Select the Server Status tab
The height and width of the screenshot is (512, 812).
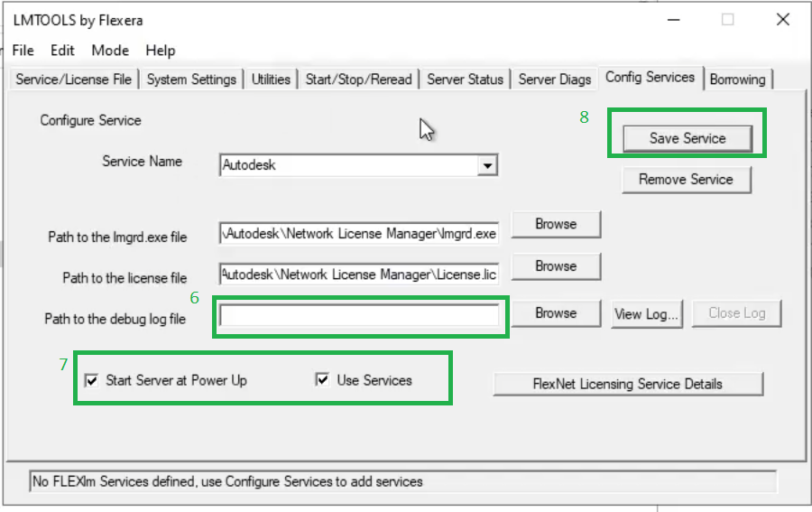pyautogui.click(x=465, y=79)
